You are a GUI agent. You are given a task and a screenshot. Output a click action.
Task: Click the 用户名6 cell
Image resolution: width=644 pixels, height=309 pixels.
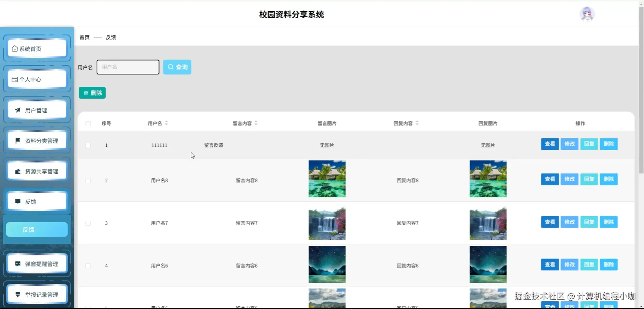pos(159,266)
